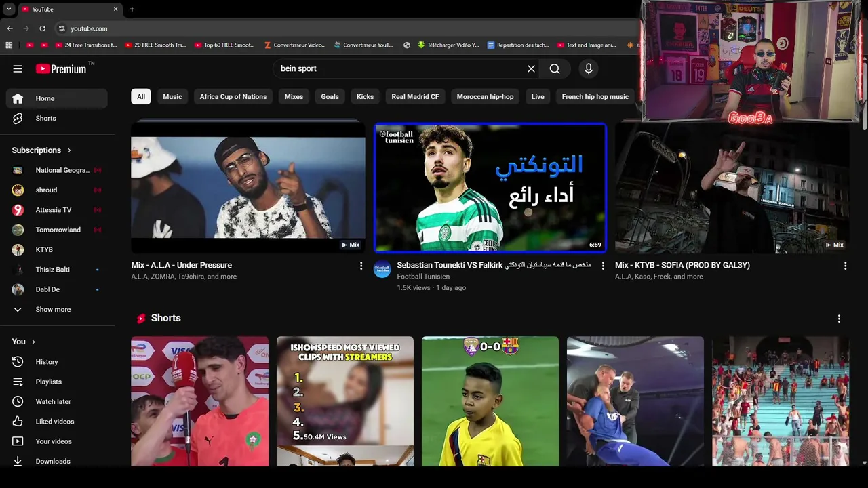Screen dimensions: 868x488
Task: Select the French hip hop music chip
Action: point(595,96)
